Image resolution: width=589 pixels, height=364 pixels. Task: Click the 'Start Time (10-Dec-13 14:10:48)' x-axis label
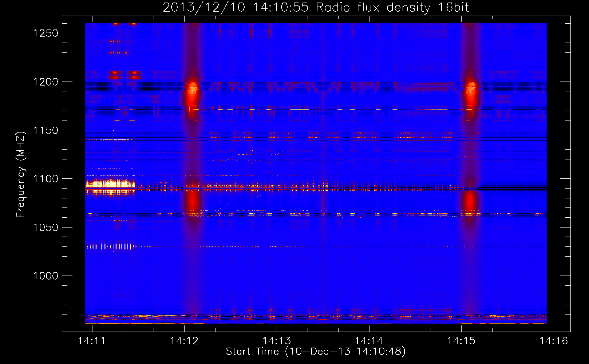click(x=316, y=352)
